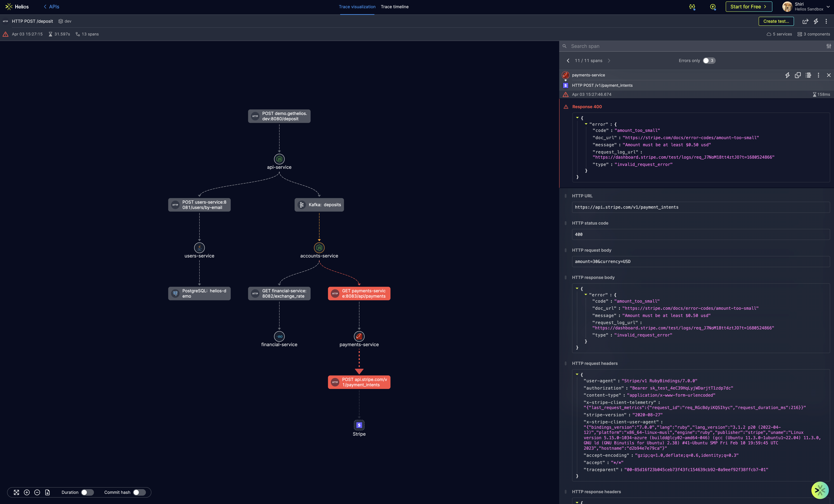Viewport: 834px width, 504px height.
Task: Click the 3 components summary
Action: (814, 34)
